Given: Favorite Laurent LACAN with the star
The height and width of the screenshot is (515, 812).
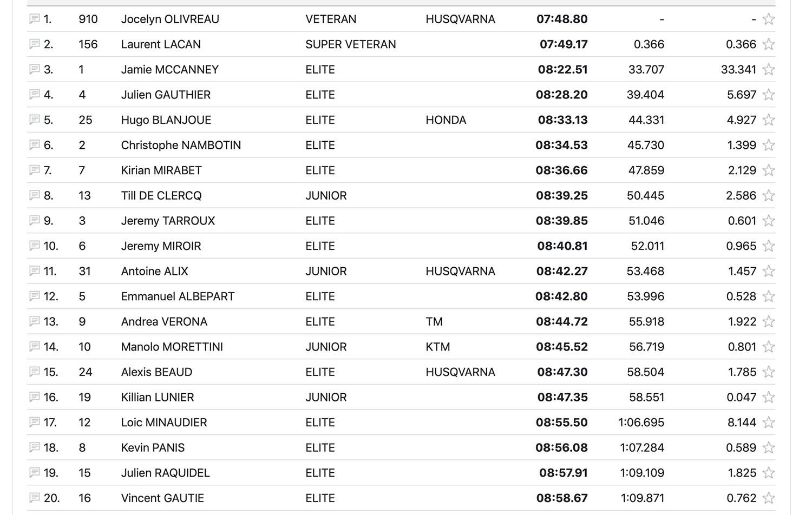Looking at the screenshot, I should pyautogui.click(x=768, y=44).
